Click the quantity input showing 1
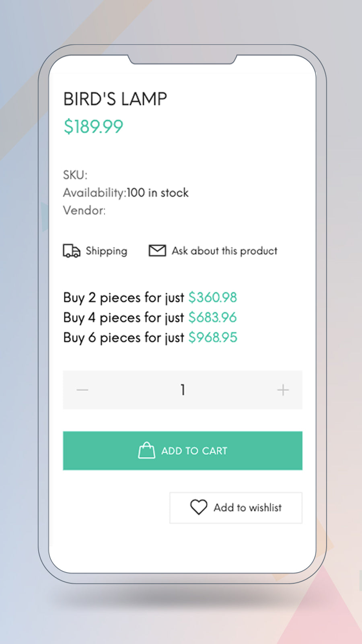 (183, 390)
